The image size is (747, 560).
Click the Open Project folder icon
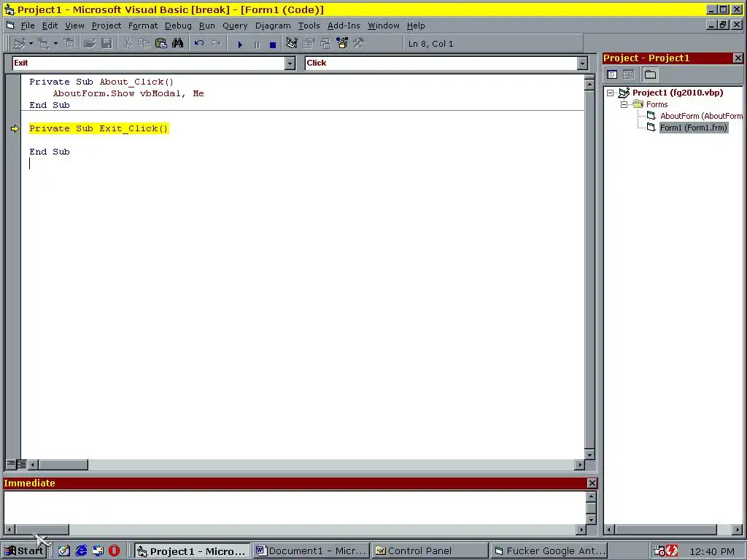tap(89, 44)
